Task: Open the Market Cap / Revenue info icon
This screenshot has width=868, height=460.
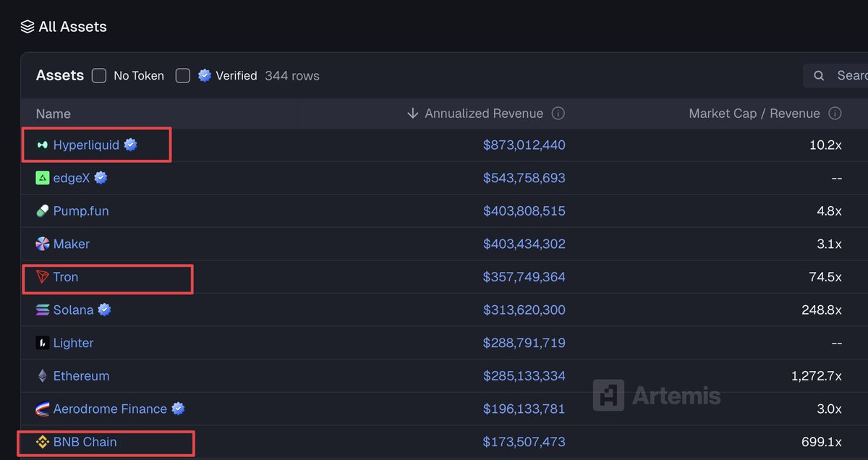Action: click(x=835, y=114)
